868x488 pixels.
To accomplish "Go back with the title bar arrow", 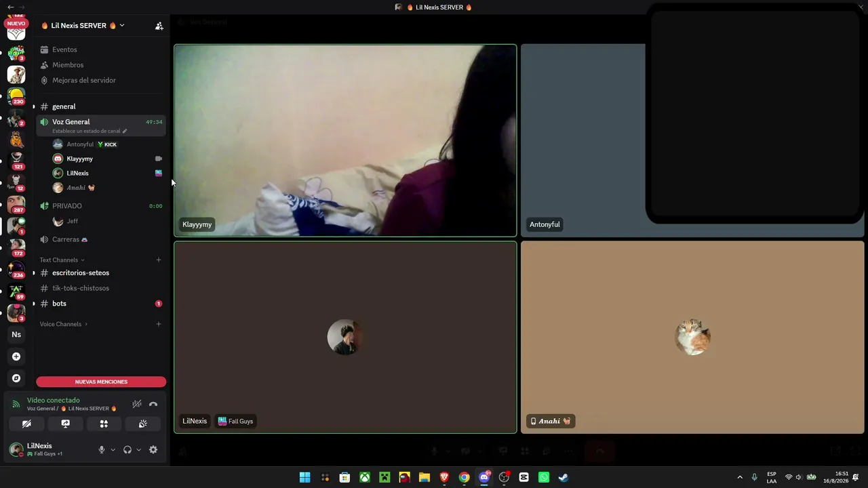I will pos(10,7).
